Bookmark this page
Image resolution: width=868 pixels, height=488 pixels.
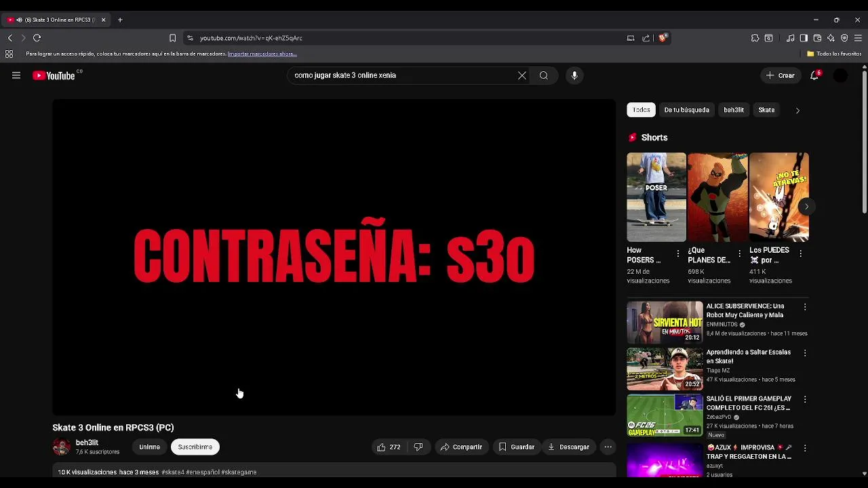[x=172, y=38]
